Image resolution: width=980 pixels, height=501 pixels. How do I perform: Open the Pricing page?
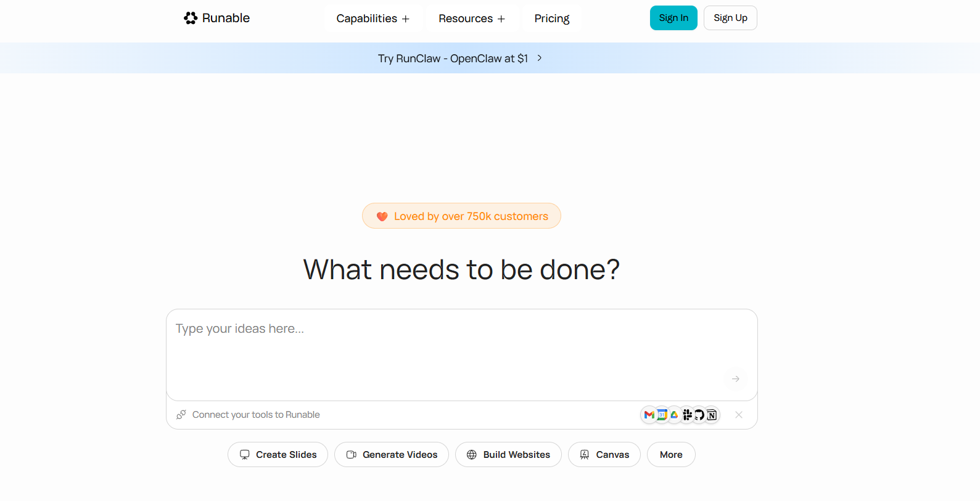[552, 18]
